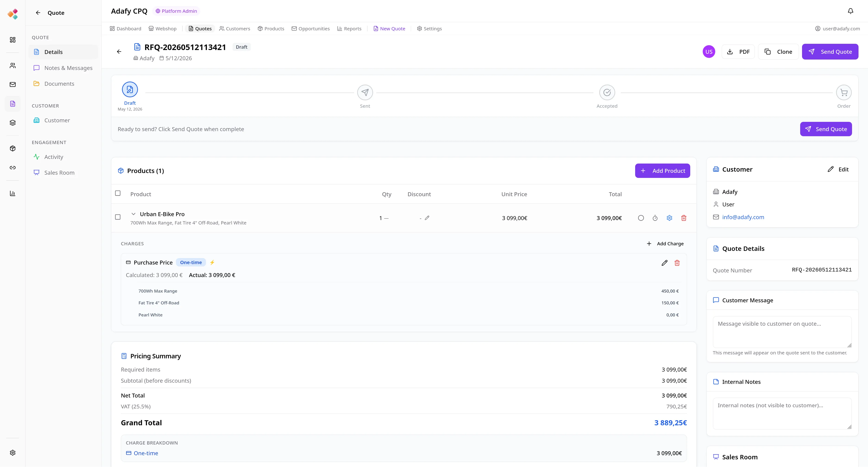Viewport: 868px width, 467px height.
Task: Open Sales Room in sidebar
Action: [x=63, y=173]
